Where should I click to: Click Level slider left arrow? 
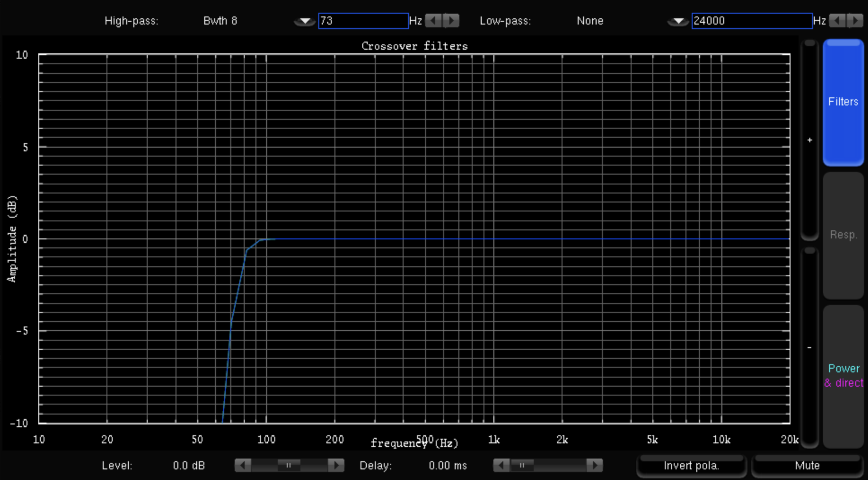point(243,465)
